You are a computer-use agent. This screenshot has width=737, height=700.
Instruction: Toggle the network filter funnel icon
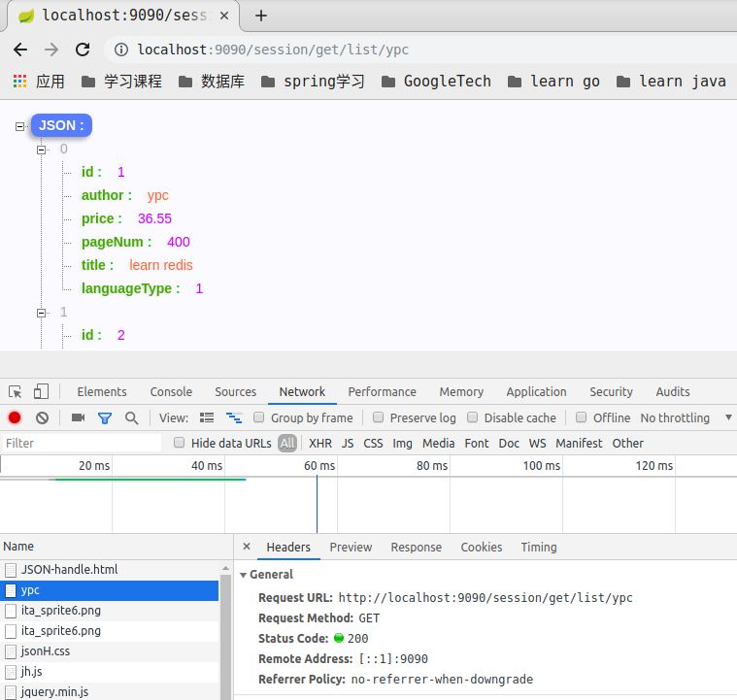tap(105, 417)
